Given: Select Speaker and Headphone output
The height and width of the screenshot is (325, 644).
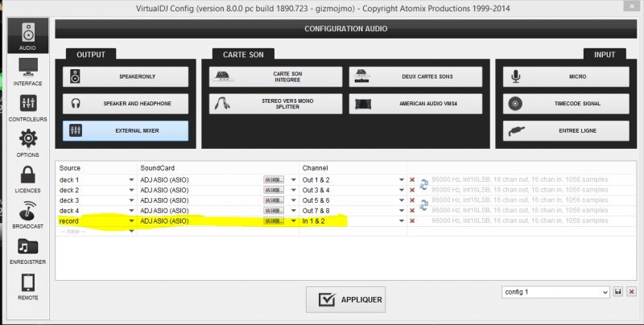Looking at the screenshot, I should (126, 104).
